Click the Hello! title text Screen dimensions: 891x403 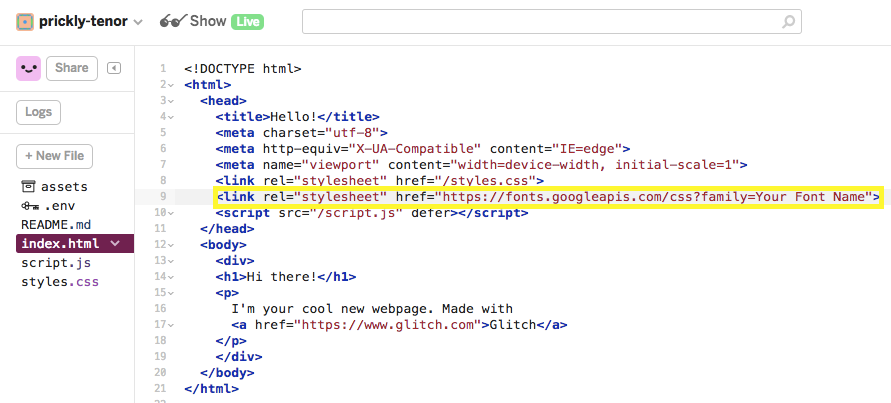tap(293, 117)
